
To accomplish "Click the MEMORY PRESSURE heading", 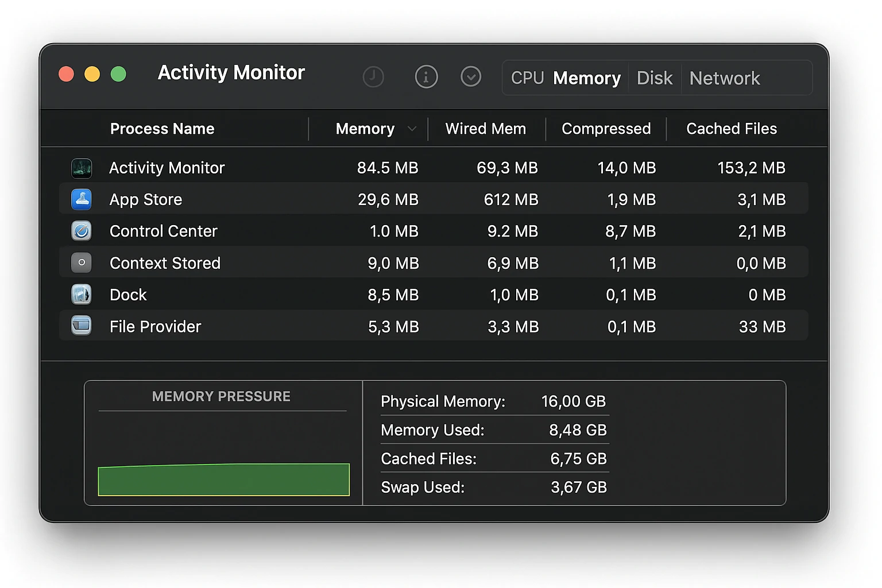I will click(221, 396).
